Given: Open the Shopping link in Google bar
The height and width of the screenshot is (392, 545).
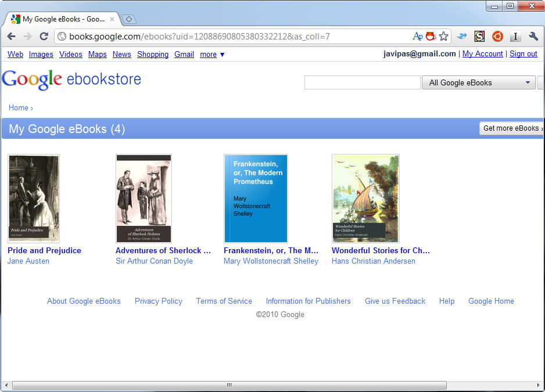Looking at the screenshot, I should click(x=153, y=54).
